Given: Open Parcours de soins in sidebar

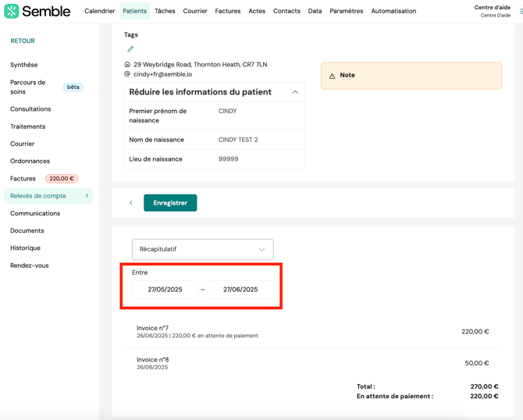Looking at the screenshot, I should click(28, 87).
